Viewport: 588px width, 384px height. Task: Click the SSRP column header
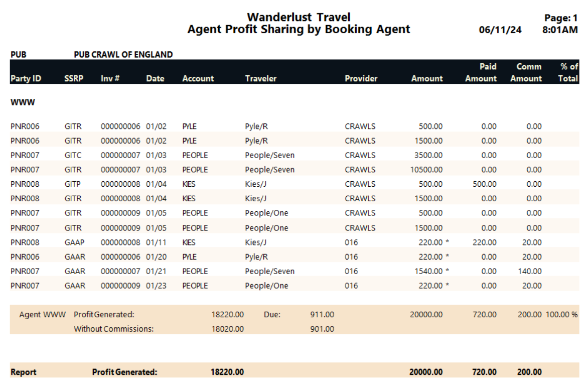click(74, 78)
